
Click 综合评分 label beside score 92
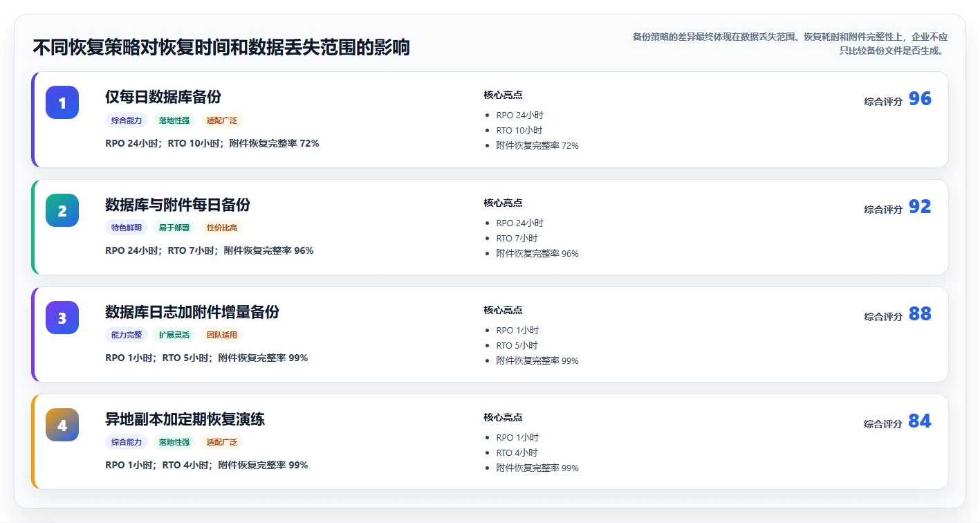point(883,209)
